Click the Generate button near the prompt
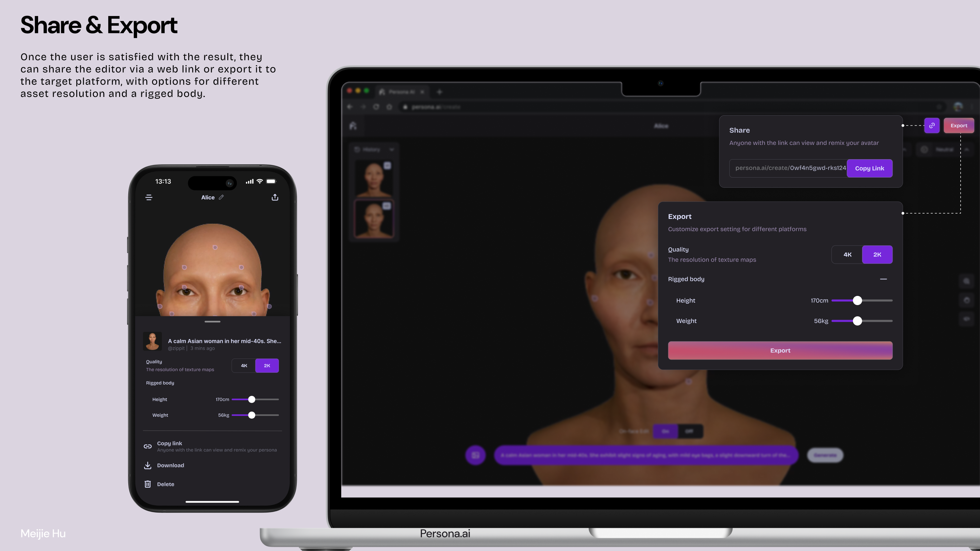 (825, 455)
